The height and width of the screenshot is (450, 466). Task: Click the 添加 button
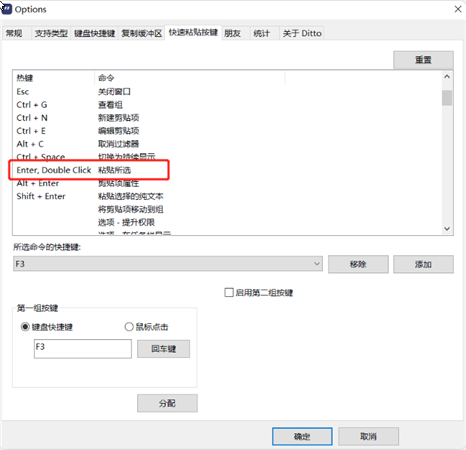click(423, 264)
